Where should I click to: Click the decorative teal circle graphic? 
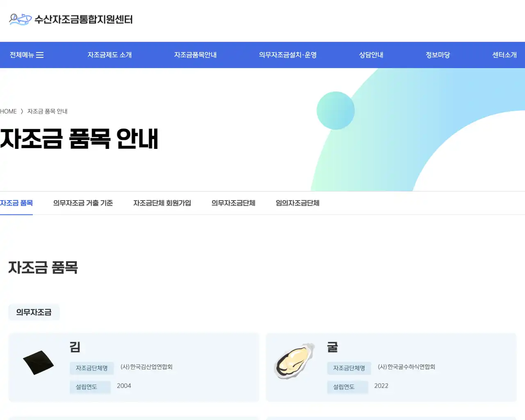click(x=336, y=110)
